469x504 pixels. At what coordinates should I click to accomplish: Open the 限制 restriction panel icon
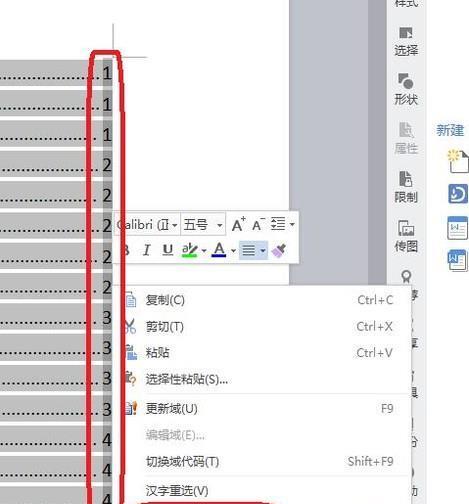click(406, 187)
